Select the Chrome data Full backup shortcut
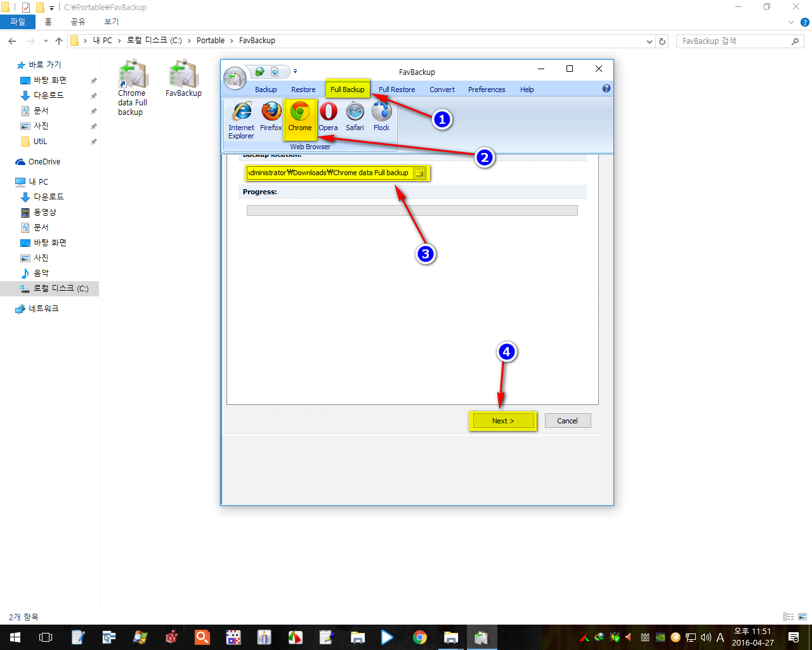812x650 pixels. 132,88
